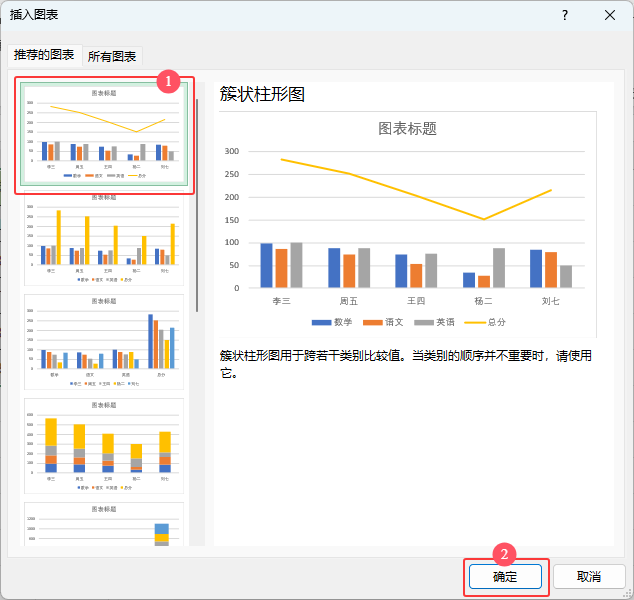
Task: Click the 簇状柱形图 heading
Action: pyautogui.click(x=262, y=94)
